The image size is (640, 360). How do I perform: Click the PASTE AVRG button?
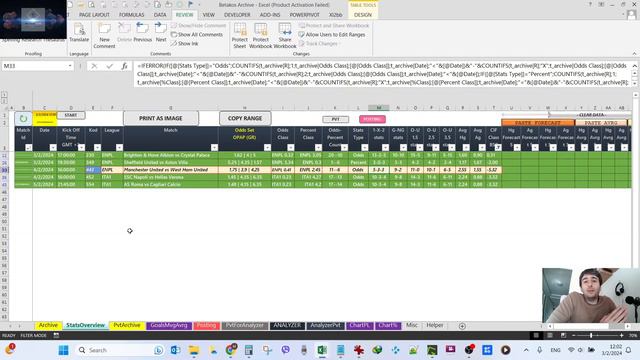(x=601, y=123)
